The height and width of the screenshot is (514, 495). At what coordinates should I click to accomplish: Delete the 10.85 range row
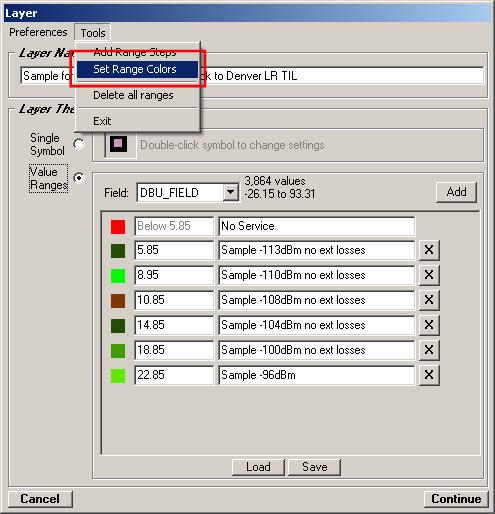click(429, 300)
